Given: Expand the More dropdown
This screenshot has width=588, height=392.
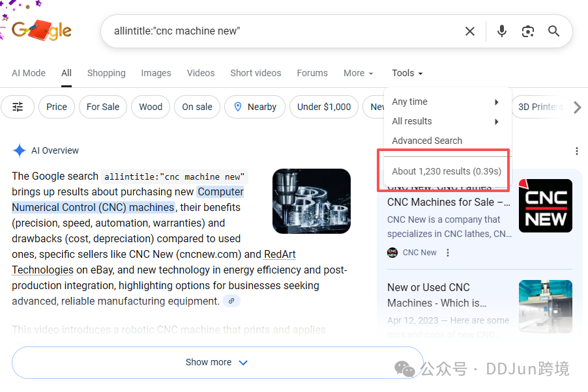Looking at the screenshot, I should coord(358,73).
